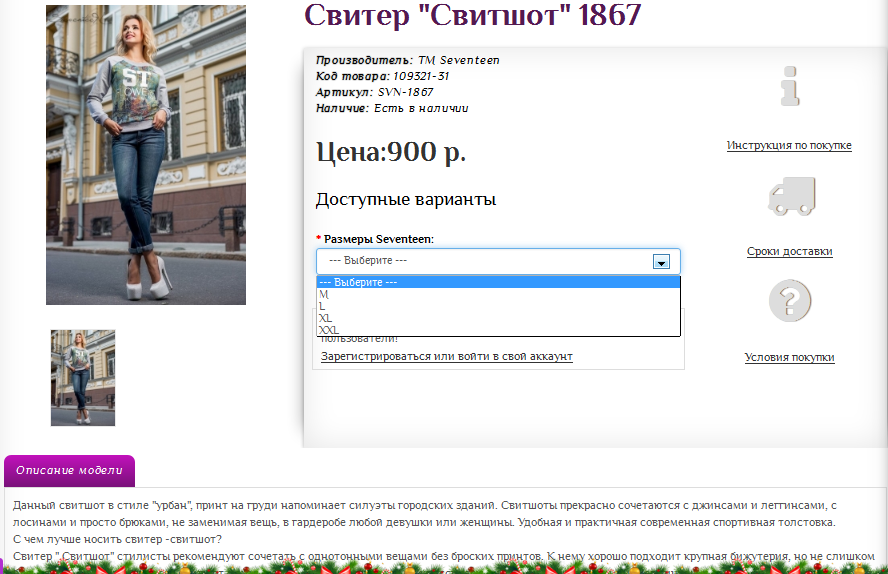The image size is (888, 574).
Task: Click the small product thumbnail image
Action: pyautogui.click(x=83, y=378)
